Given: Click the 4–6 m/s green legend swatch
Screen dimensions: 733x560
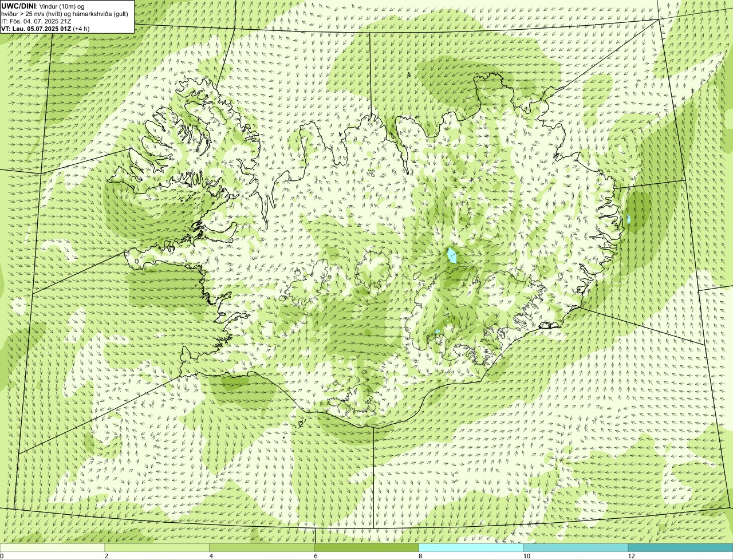Looking at the screenshot, I should coord(262,547).
